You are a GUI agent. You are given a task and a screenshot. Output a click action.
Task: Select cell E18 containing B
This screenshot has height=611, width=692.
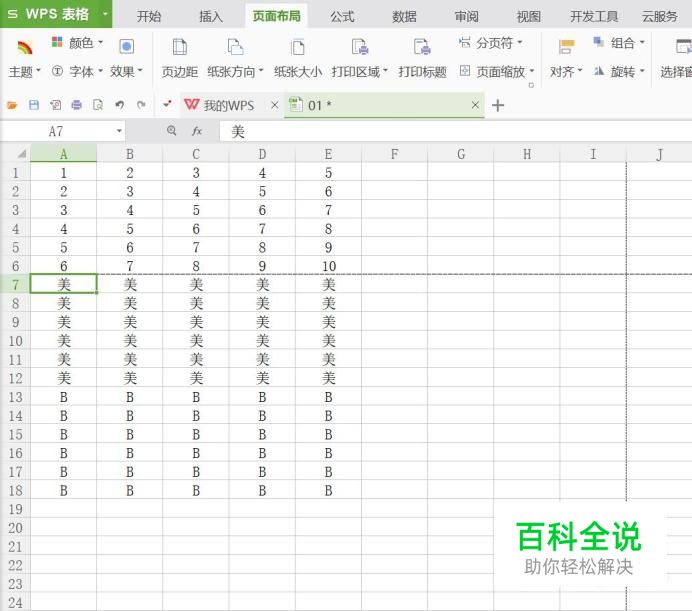coord(328,490)
